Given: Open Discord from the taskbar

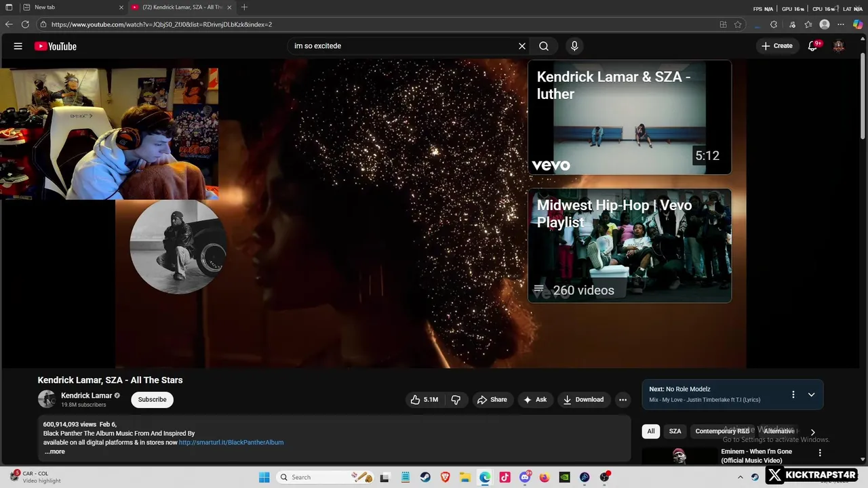Looking at the screenshot, I should pos(525,477).
